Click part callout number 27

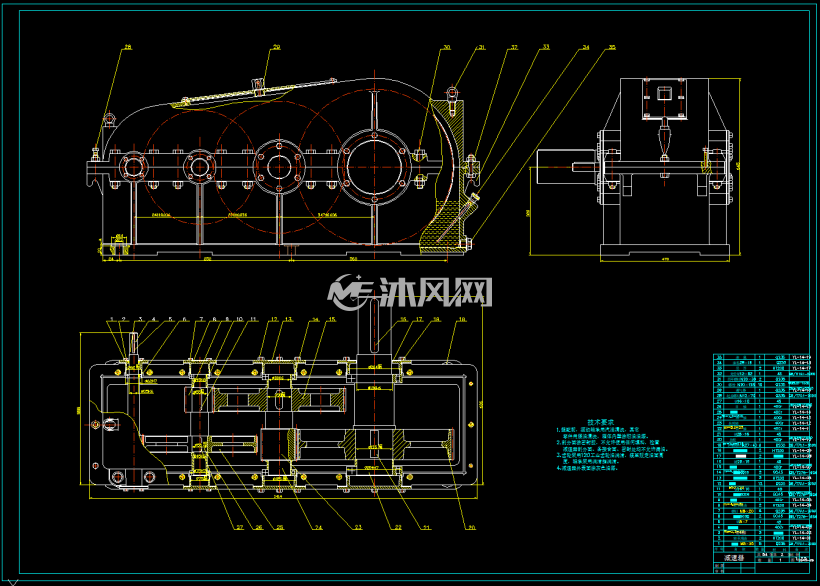click(240, 527)
